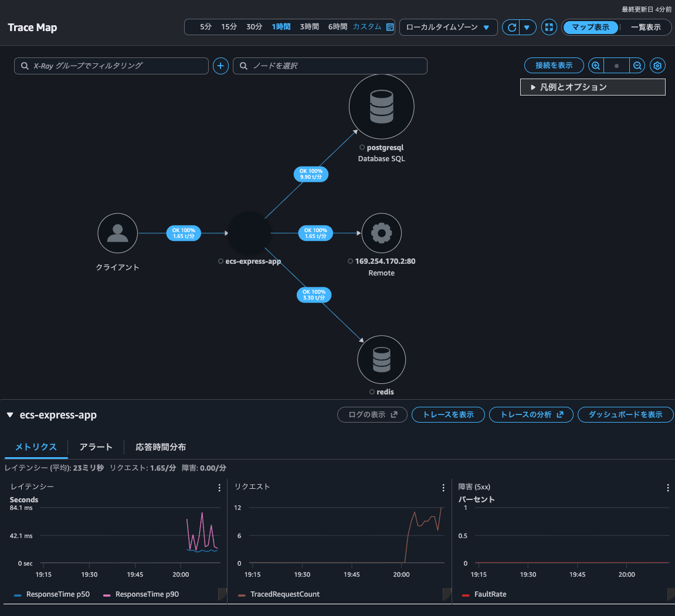Toggle fullscreen view of trace map
Image resolution: width=675 pixels, height=616 pixels.
click(549, 28)
